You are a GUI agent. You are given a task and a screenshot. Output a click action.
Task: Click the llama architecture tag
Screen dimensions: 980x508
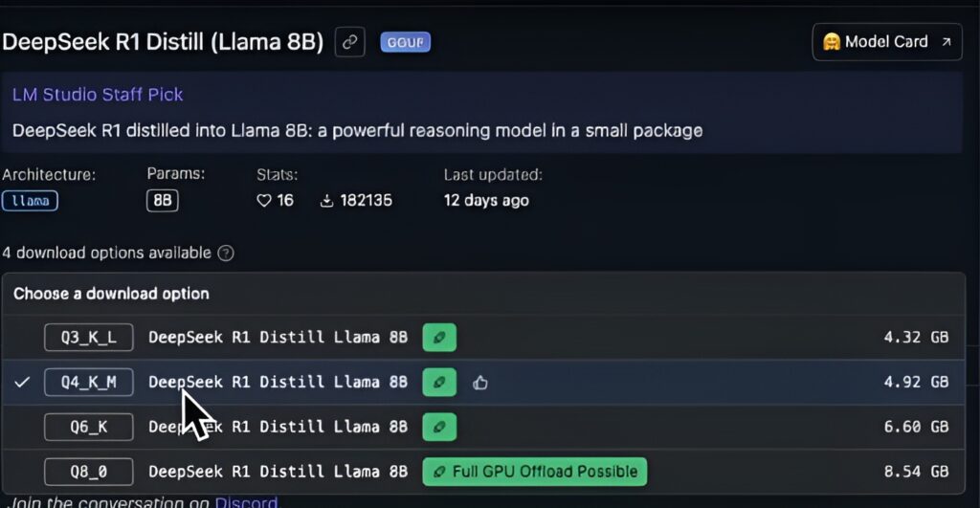(x=30, y=201)
